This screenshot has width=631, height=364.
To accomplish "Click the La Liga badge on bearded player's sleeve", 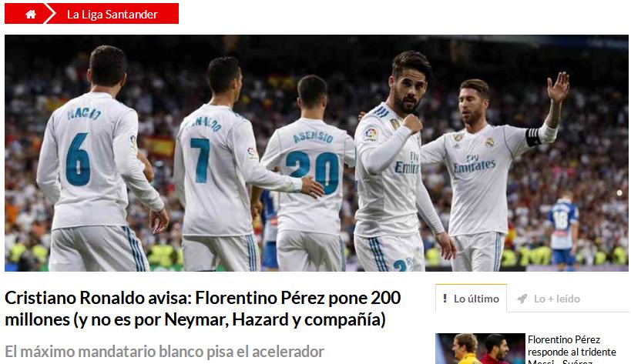I will [371, 134].
